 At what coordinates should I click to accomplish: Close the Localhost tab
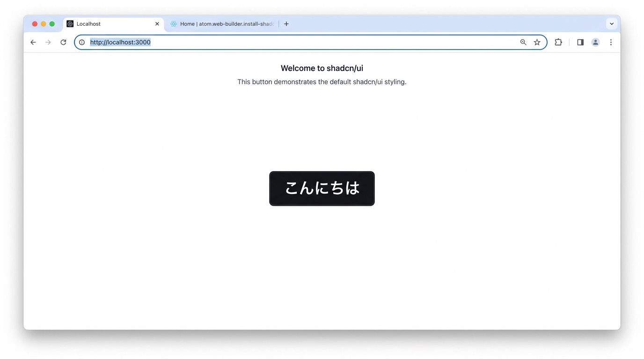157,24
